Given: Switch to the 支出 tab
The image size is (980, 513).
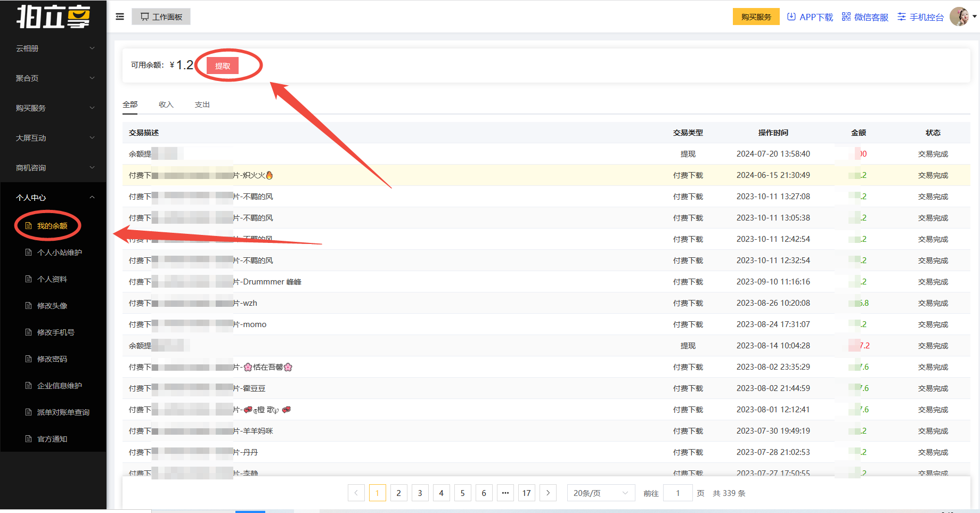Looking at the screenshot, I should (202, 104).
